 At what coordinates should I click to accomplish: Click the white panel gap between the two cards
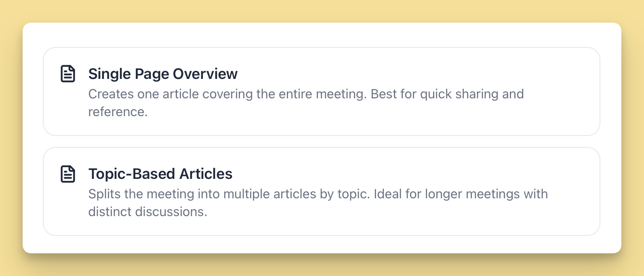(x=321, y=141)
